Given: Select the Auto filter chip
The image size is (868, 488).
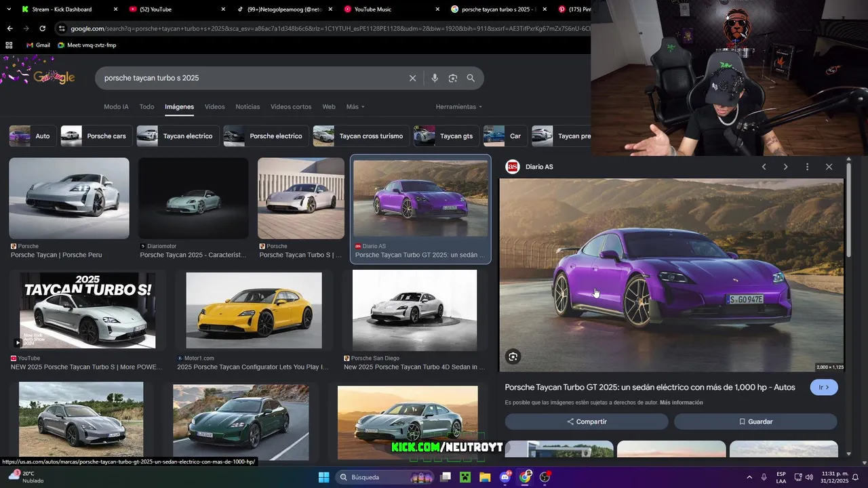Looking at the screenshot, I should pos(32,136).
